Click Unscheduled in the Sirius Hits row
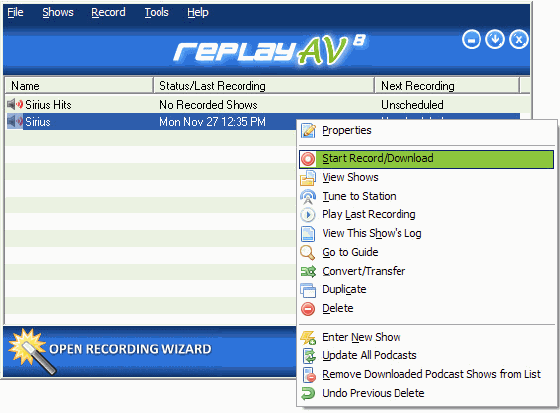The height and width of the screenshot is (413, 560). tap(412, 105)
